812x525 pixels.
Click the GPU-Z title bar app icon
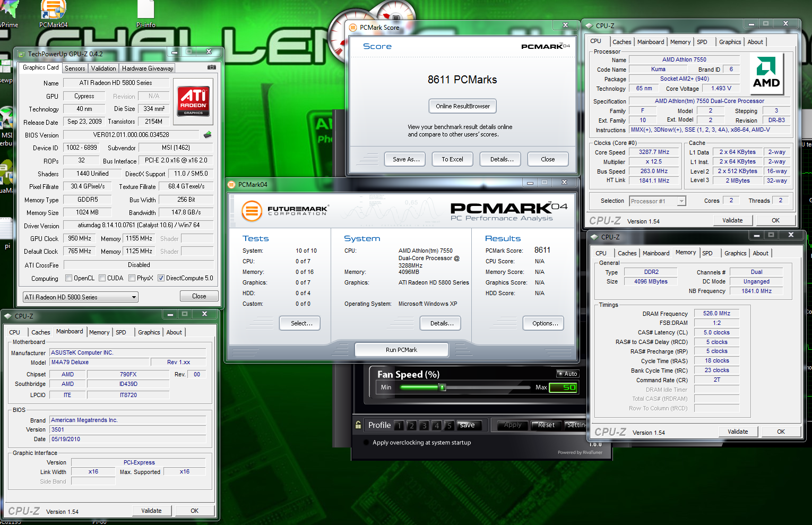[21, 54]
